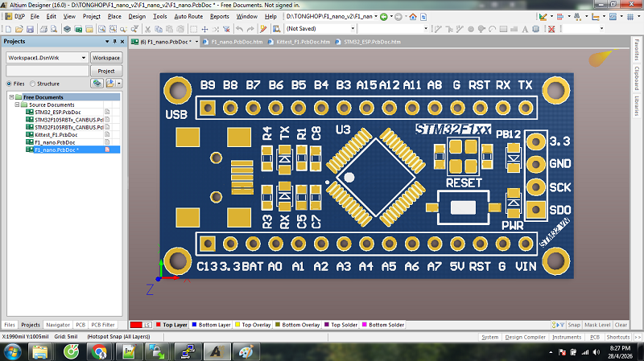
Task: Click the empty project name input field
Action: [47, 71]
